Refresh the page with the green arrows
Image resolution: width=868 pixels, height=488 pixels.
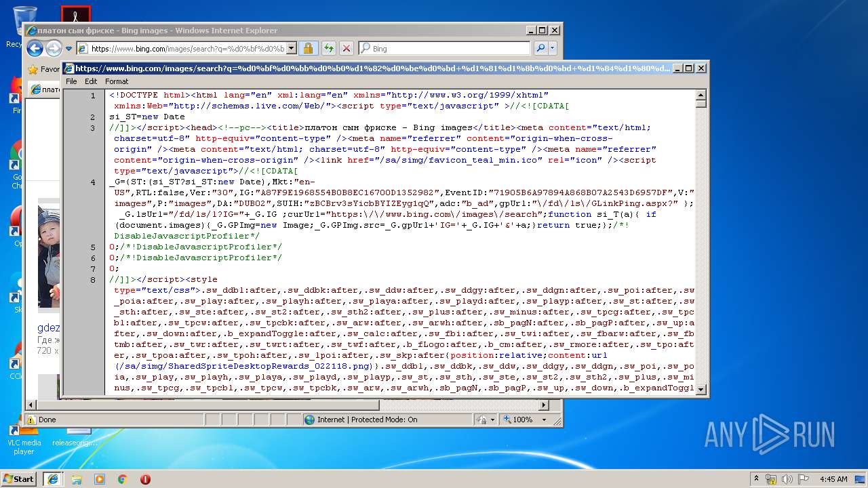(328, 48)
